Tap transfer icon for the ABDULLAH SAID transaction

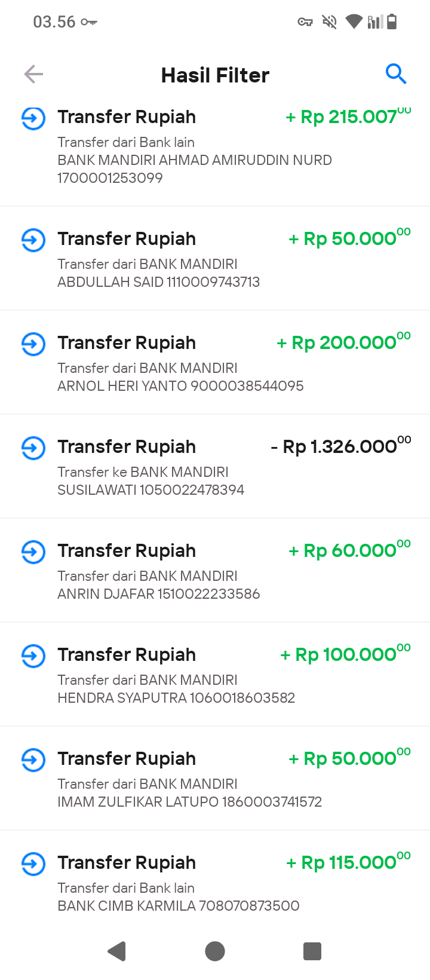tap(33, 240)
